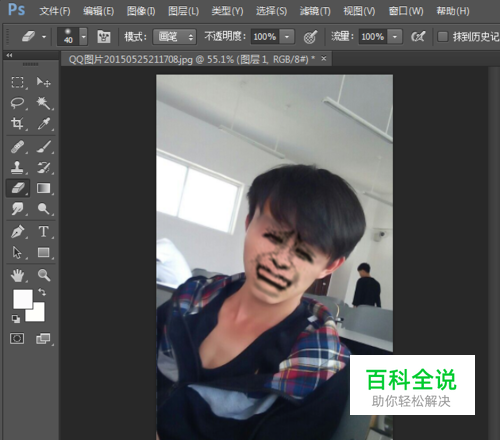
Task: Enable the 抹到历史记录 checkbox
Action: pos(442,36)
